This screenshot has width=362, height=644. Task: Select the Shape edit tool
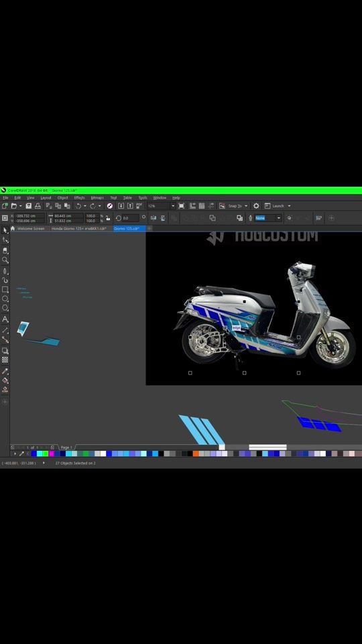(x=5, y=240)
